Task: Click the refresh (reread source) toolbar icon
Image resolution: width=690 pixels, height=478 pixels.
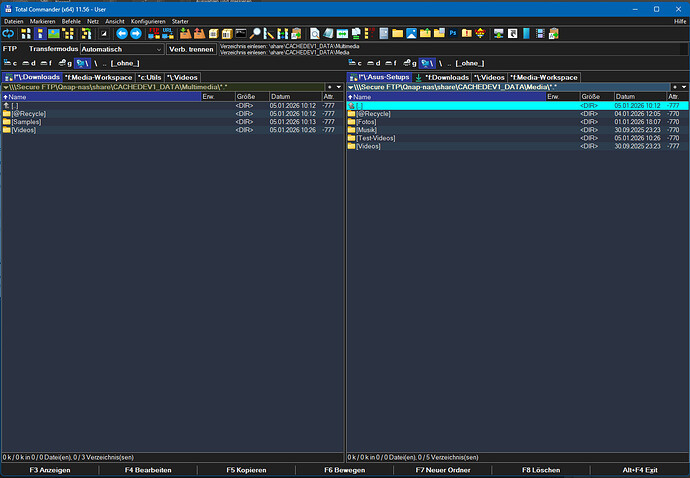Action: point(10,33)
